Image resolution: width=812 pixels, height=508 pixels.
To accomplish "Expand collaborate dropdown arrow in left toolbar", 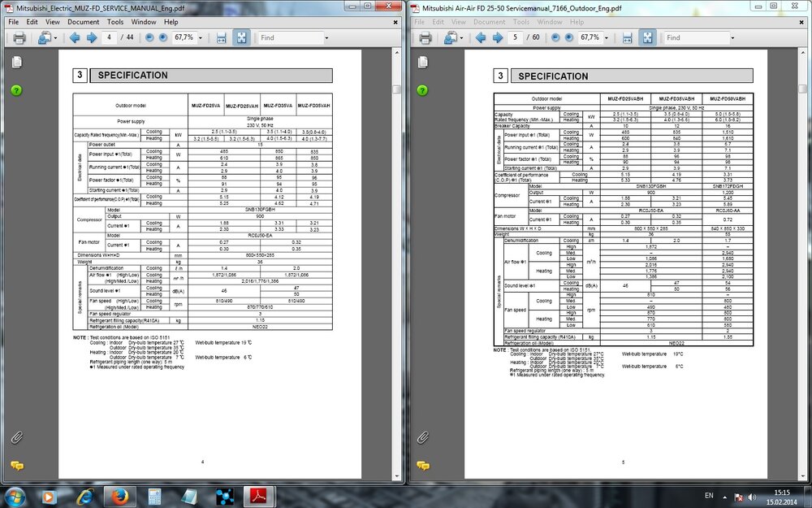I will tap(55, 38).
